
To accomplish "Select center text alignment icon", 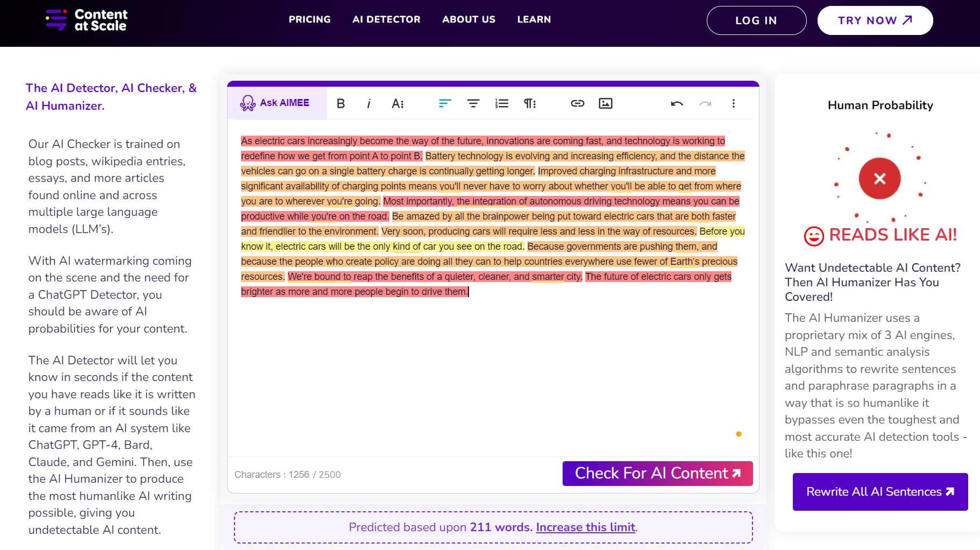I will (x=473, y=103).
